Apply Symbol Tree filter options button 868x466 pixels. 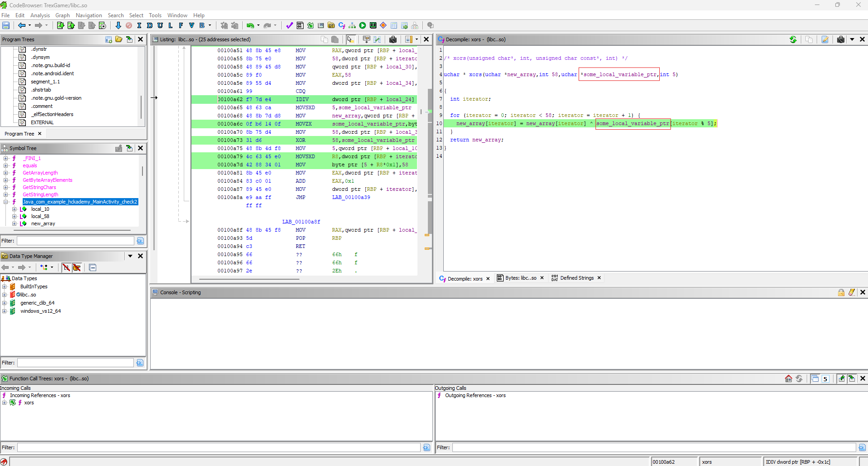pyautogui.click(x=140, y=241)
